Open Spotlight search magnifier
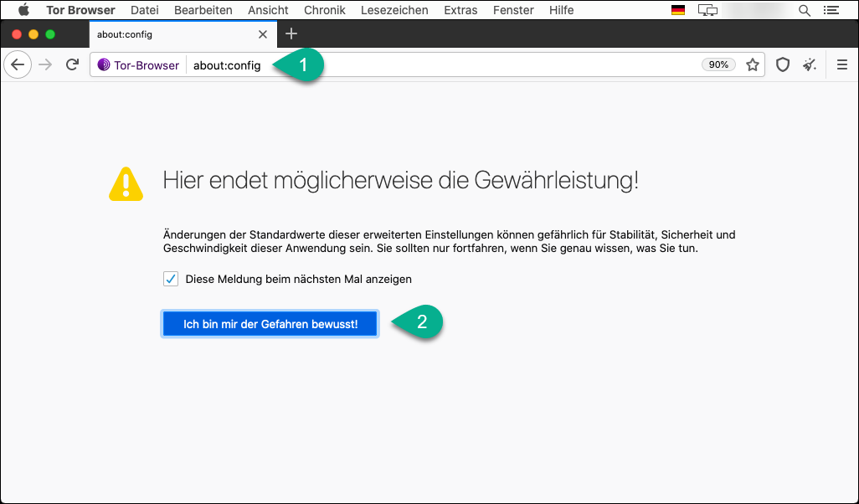859x504 pixels. (x=805, y=10)
